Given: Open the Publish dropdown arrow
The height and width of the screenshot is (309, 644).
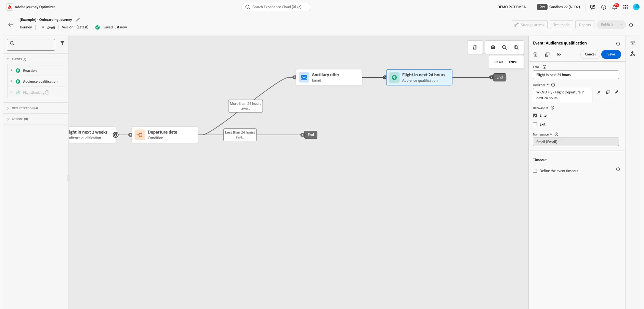Looking at the screenshot, I should [x=621, y=25].
